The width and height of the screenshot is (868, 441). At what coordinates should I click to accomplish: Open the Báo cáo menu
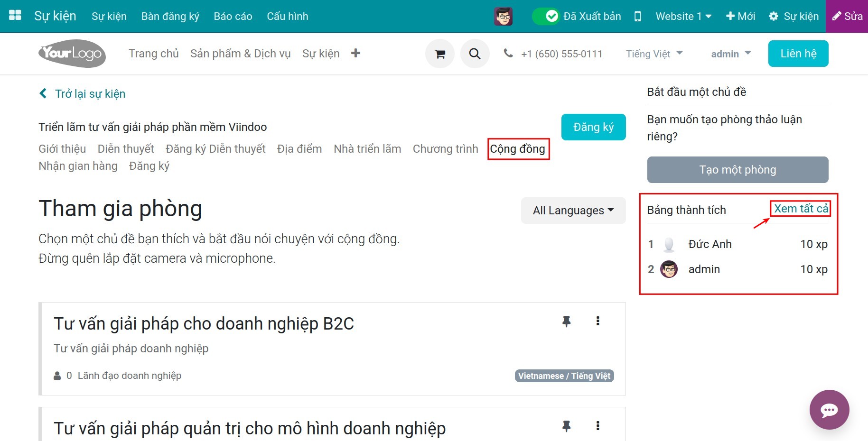pos(233,16)
